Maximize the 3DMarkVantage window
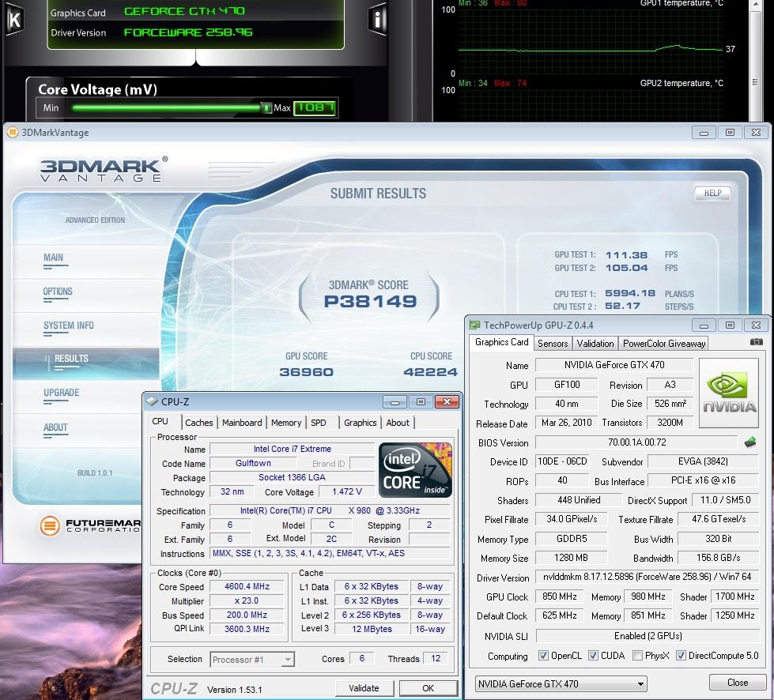774x700 pixels. 730,132
